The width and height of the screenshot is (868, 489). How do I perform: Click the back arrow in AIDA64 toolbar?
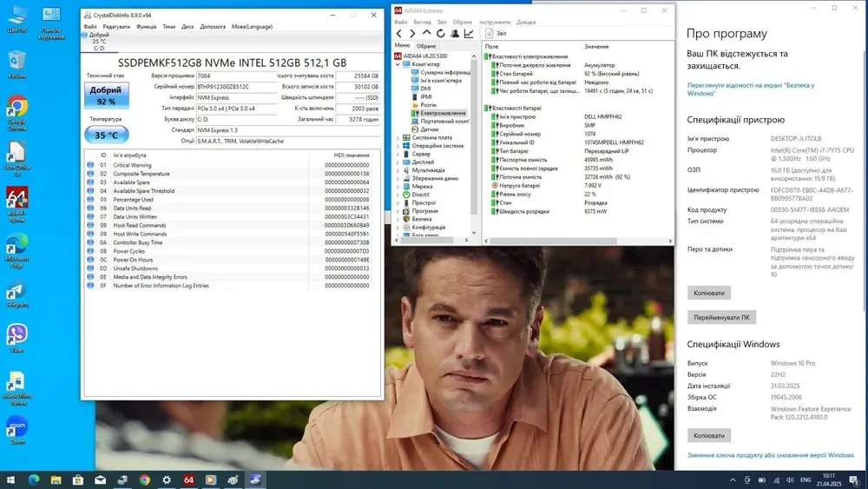(399, 34)
